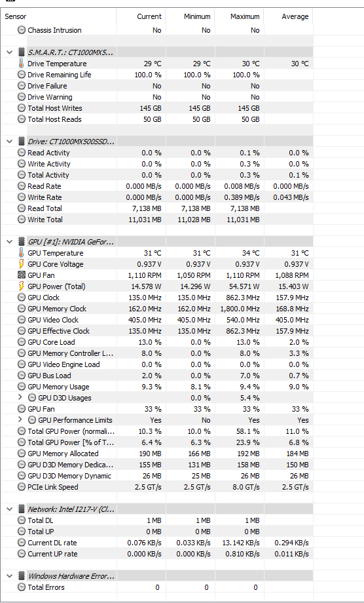Click the S.M.A.R.T. CT1000MX5 drive chip icon
Screen dimensions: 364x603
(x=22, y=52)
